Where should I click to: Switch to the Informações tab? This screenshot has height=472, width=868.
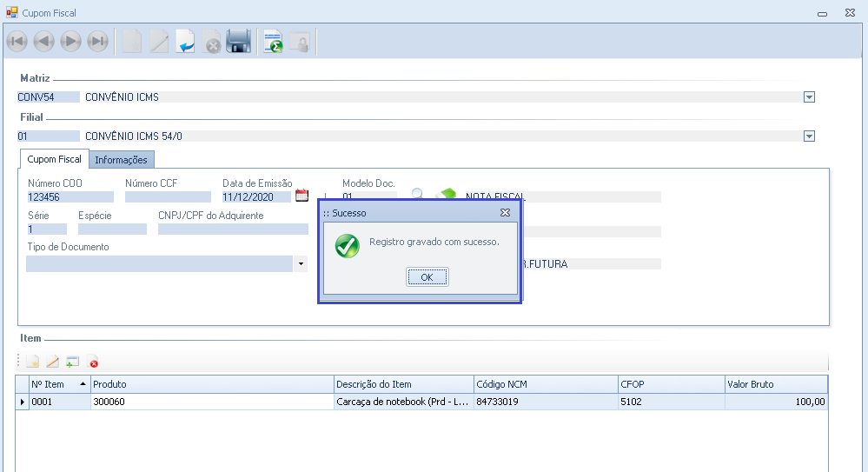pos(121,160)
